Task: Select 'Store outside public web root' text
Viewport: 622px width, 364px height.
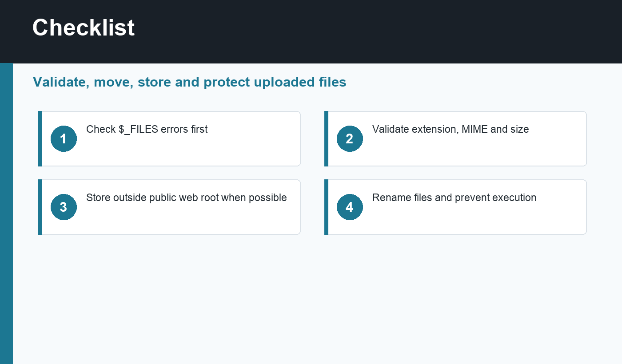Action: [152, 198]
